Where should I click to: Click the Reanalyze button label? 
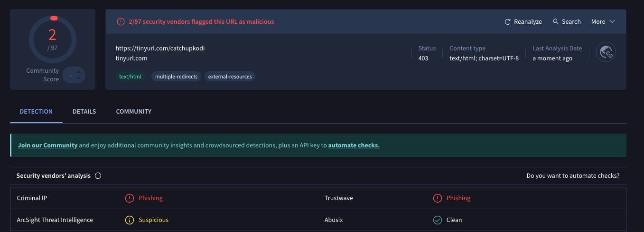coord(528,22)
